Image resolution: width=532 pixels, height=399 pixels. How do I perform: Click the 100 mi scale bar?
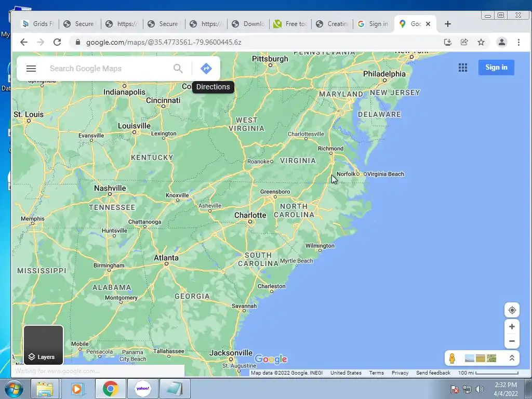488,373
